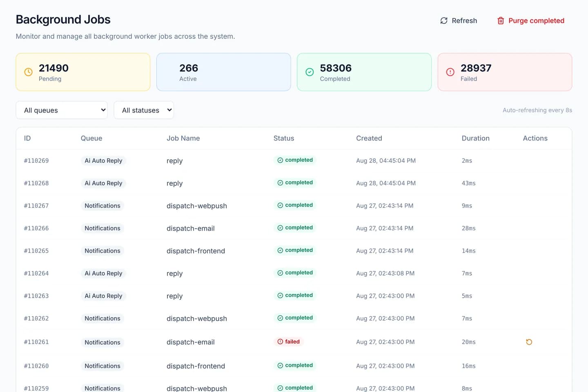Click the 21490 Pending stat card
Image resolution: width=588 pixels, height=392 pixels.
pyautogui.click(x=83, y=72)
